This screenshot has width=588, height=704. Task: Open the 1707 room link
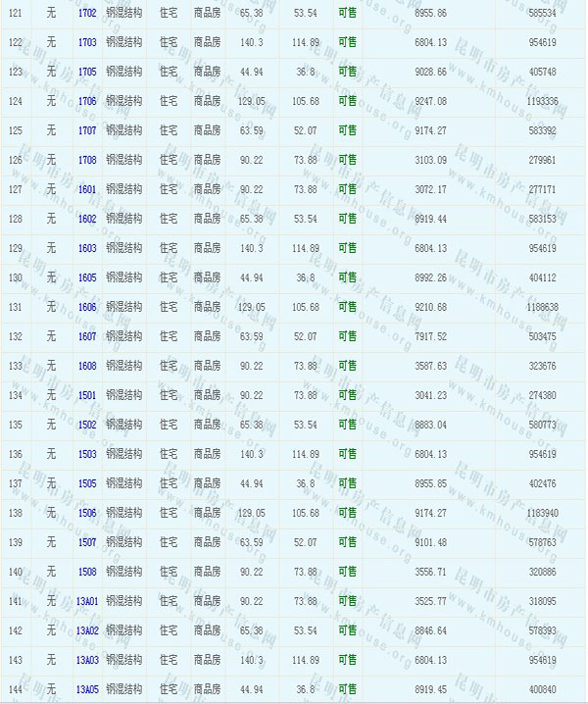point(87,131)
